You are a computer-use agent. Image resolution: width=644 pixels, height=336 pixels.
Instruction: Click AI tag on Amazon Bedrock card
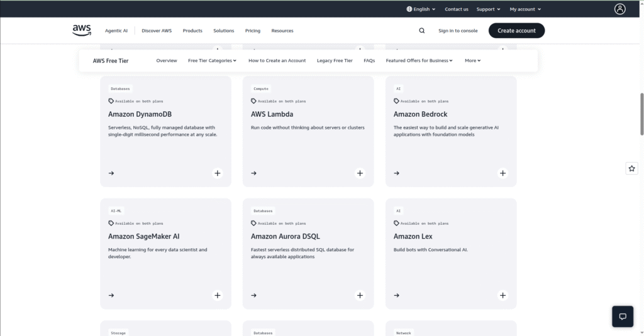(x=398, y=89)
